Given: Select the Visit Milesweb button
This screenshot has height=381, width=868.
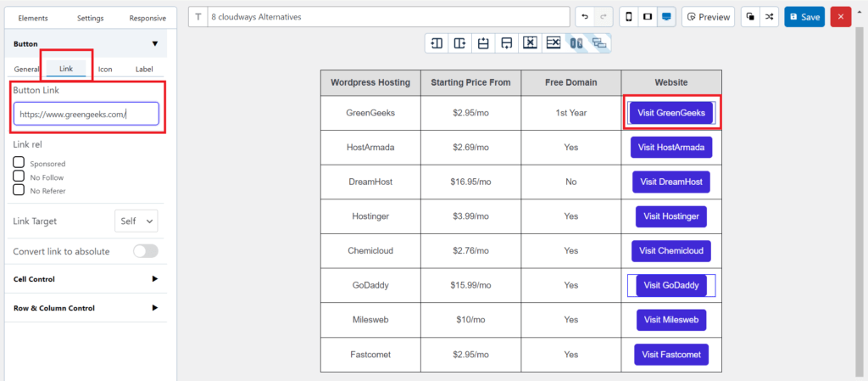Looking at the screenshot, I should [x=671, y=320].
